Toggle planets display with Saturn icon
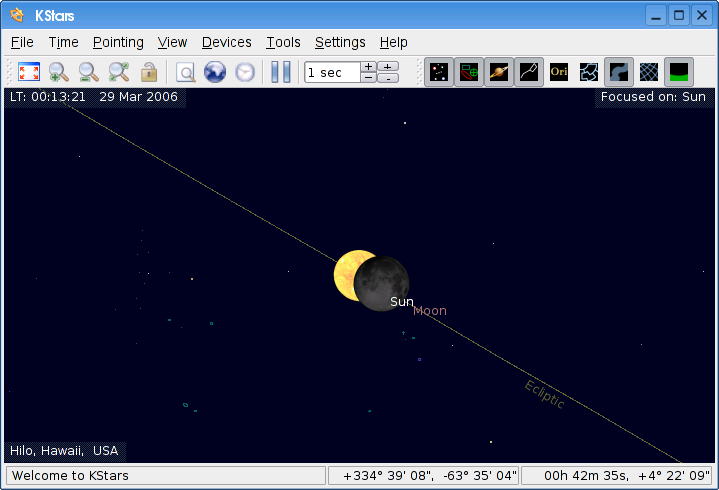The width and height of the screenshot is (719, 490). coord(499,72)
